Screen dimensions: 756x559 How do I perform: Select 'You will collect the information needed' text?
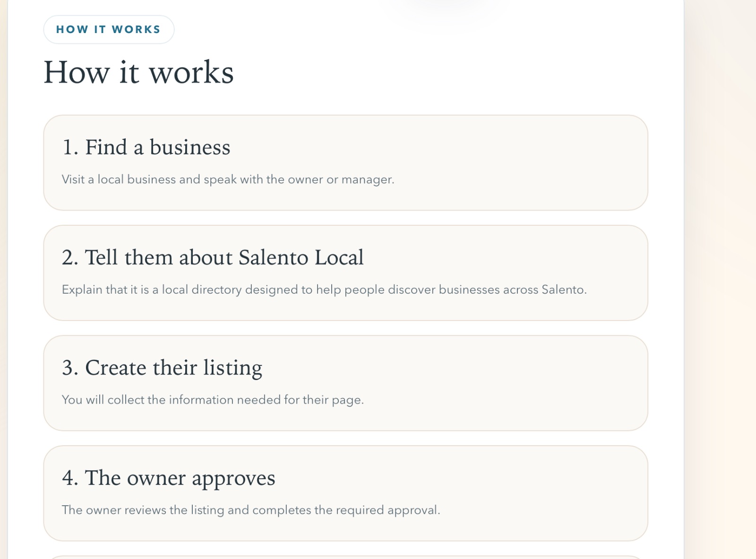[x=171, y=400]
